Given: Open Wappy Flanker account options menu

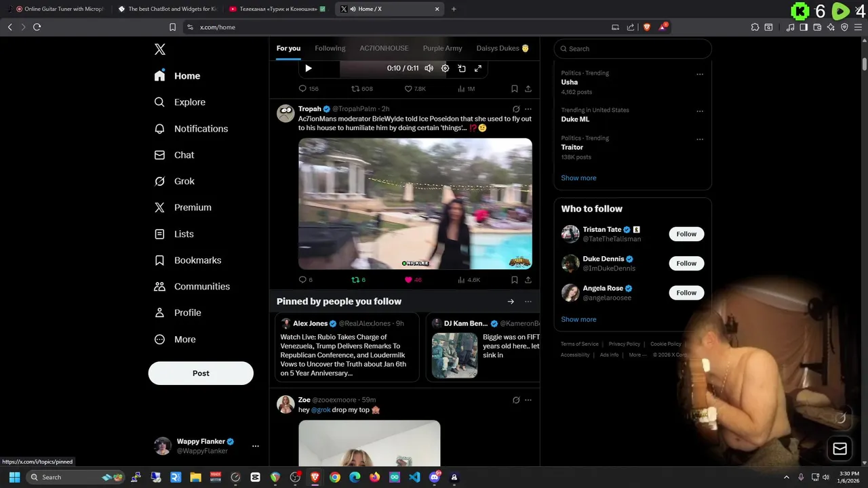Looking at the screenshot, I should 255,446.
